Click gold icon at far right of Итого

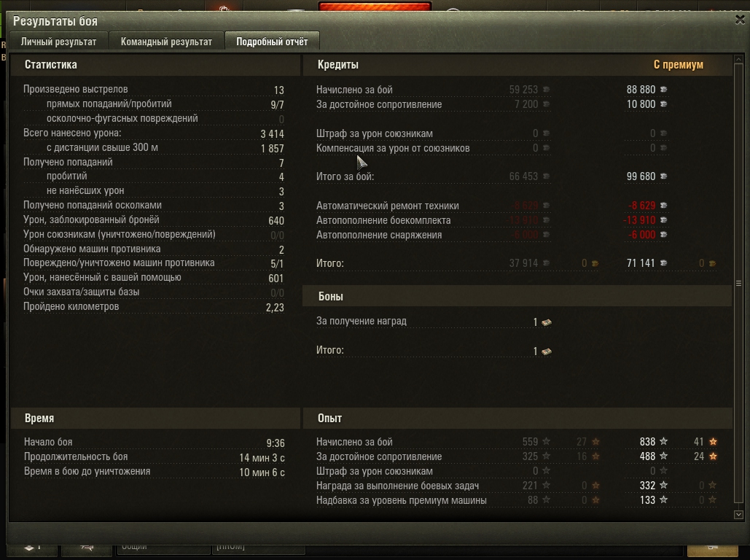[x=712, y=263]
